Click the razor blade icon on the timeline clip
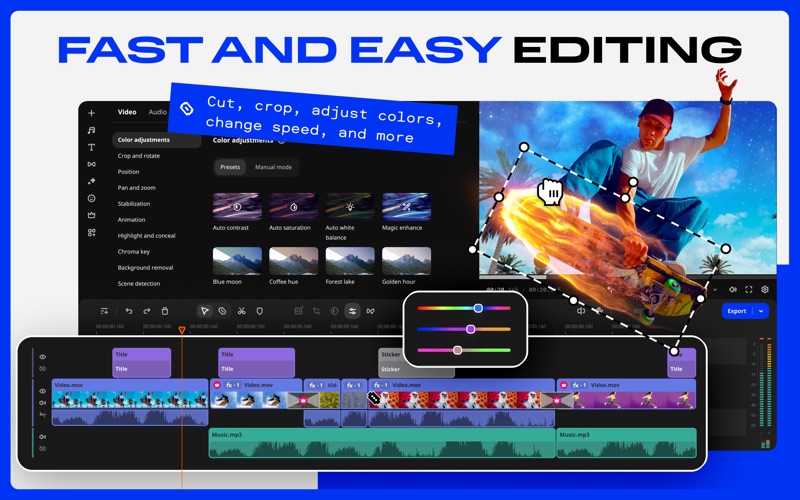Screen dimensions: 800x500 [x=374, y=398]
